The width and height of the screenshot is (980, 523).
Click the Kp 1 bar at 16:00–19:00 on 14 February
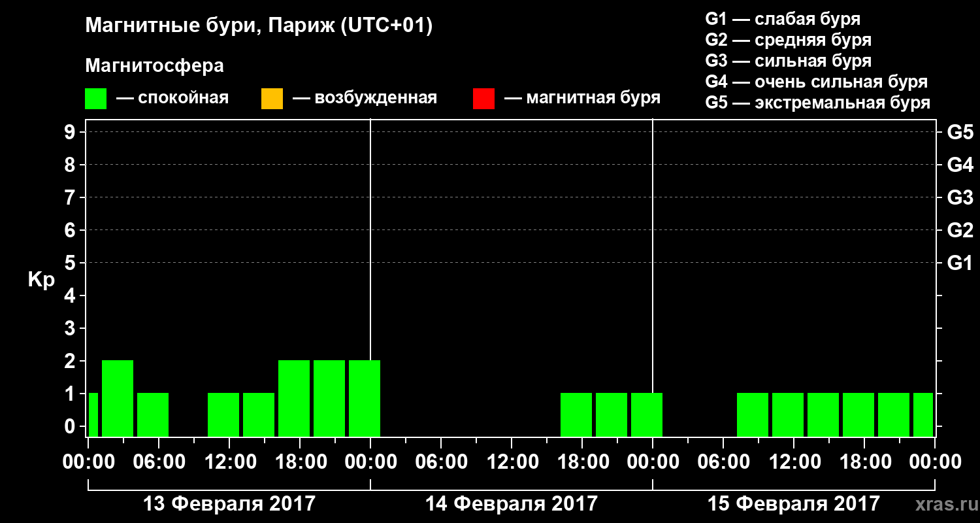(x=576, y=414)
